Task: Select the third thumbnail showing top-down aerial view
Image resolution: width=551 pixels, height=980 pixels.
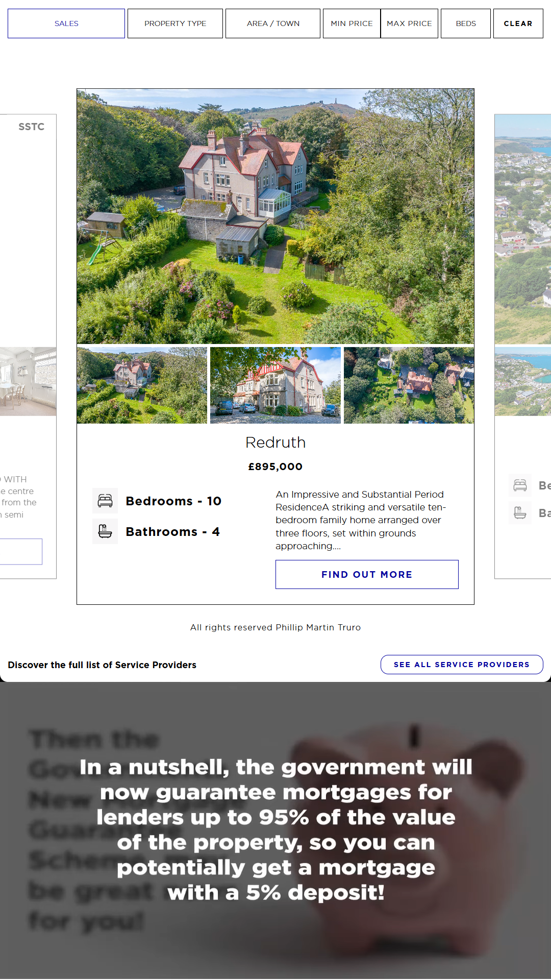Action: [409, 385]
